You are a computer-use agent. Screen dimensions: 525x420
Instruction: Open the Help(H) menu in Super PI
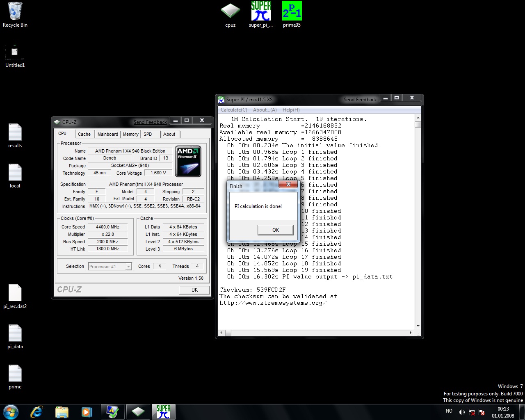pos(291,110)
